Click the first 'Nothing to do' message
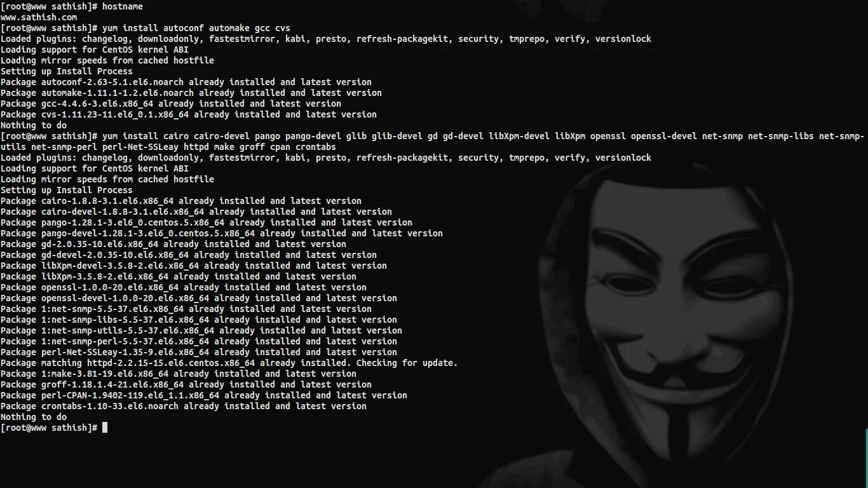The image size is (868, 488). coord(34,125)
